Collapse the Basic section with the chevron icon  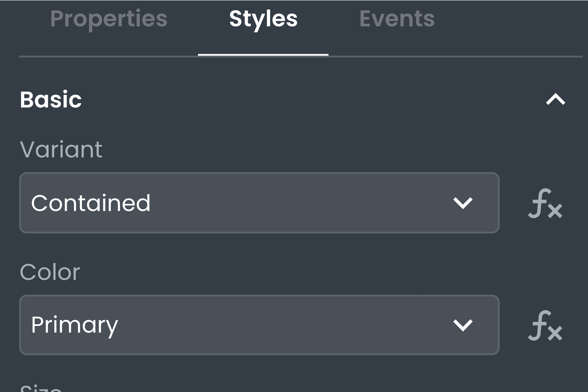[x=556, y=100]
